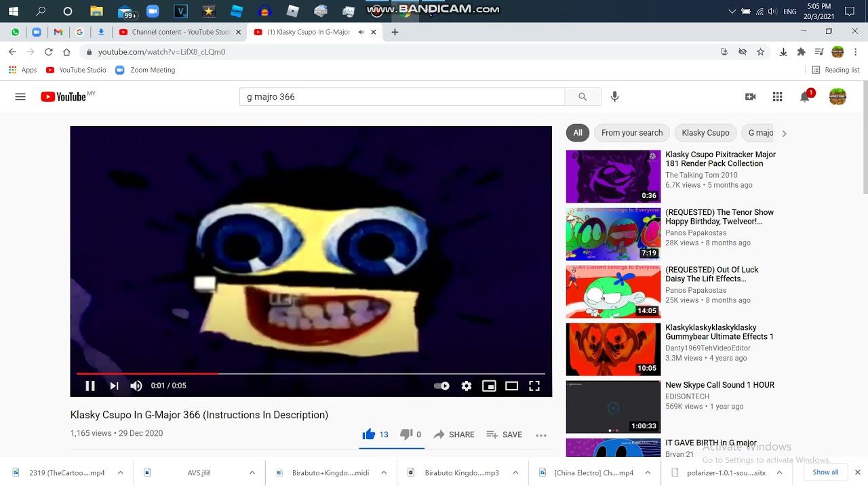
Task: Reload the current page
Action: coord(49,52)
